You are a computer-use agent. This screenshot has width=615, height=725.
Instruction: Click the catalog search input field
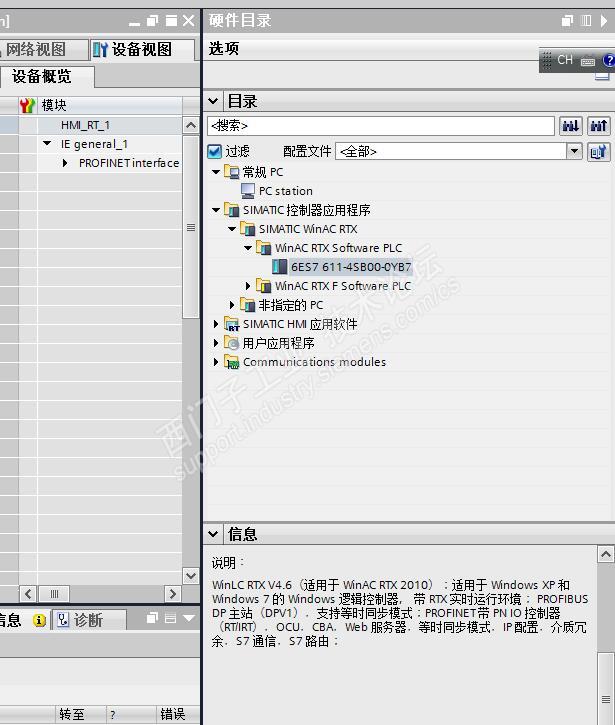(381, 126)
